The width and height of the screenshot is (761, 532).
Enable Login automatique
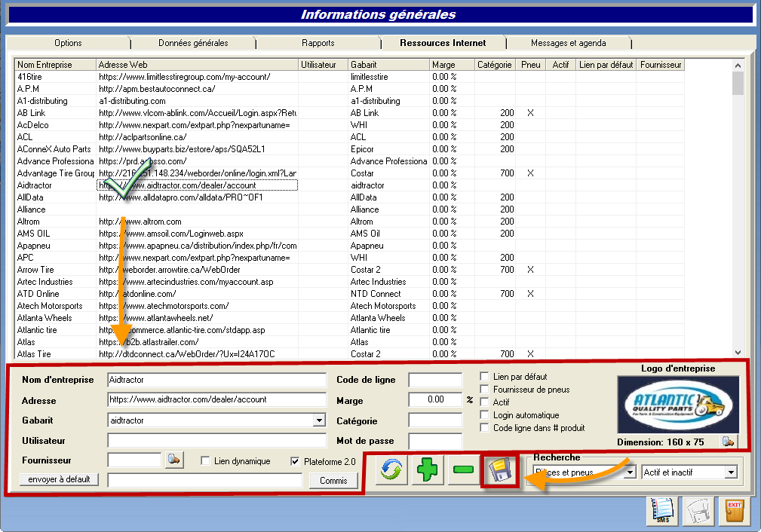(484, 414)
